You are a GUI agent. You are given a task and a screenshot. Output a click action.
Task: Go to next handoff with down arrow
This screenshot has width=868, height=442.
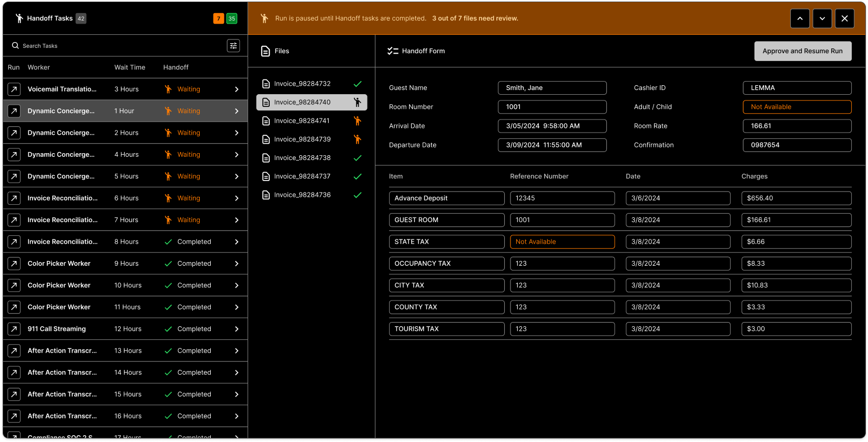(x=822, y=18)
